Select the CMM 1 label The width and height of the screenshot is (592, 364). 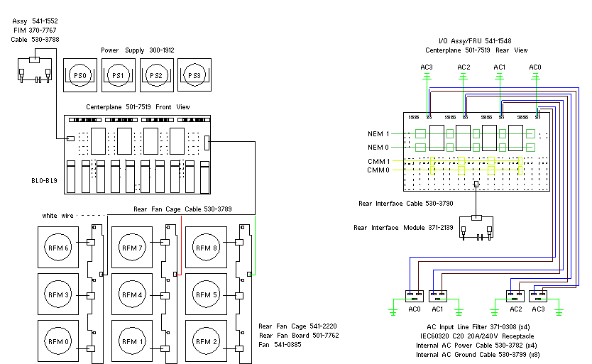(378, 162)
